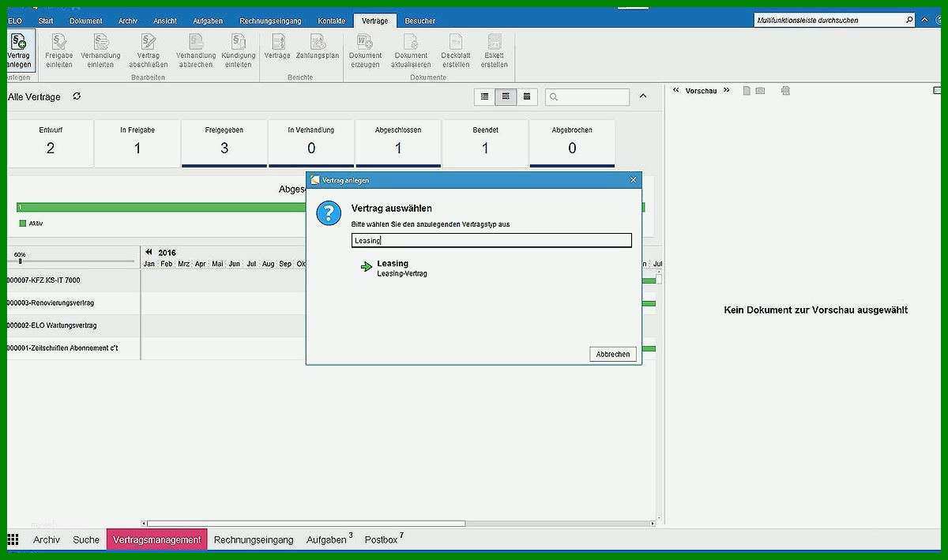Switch to simple list view

click(485, 96)
